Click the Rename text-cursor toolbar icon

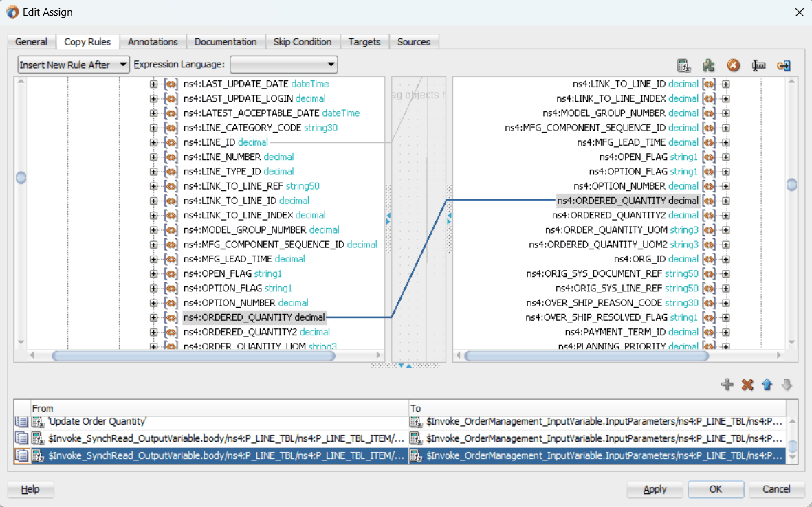pos(758,66)
